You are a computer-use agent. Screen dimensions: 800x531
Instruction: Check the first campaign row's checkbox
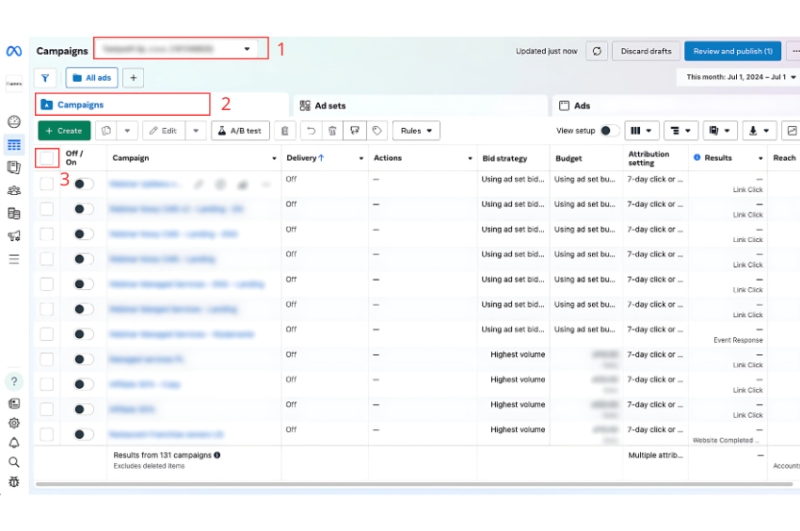[46, 184]
